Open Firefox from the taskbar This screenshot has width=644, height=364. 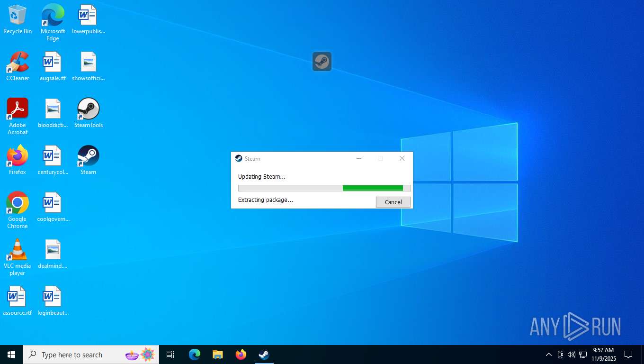point(241,355)
